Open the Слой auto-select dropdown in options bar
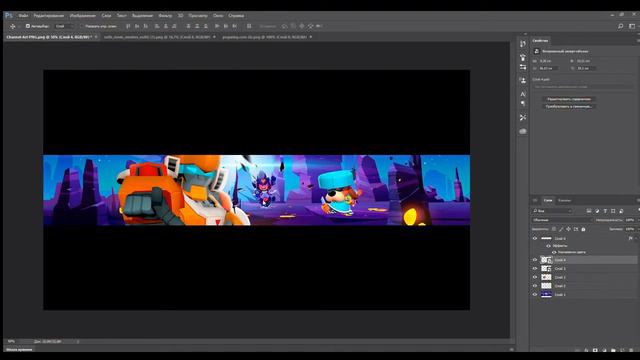Image resolution: width=640 pixels, height=360 pixels. point(64,26)
